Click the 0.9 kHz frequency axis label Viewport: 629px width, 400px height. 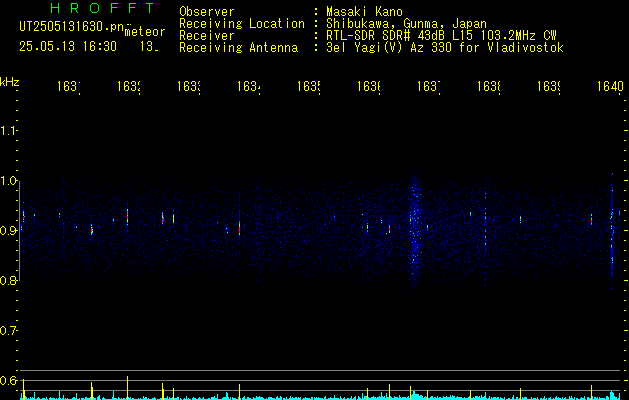point(9,230)
